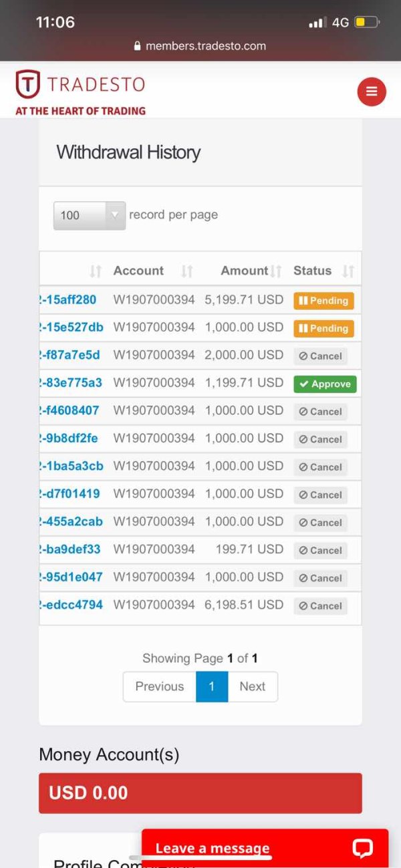
Task: Open withdrawal record ending 15aff280
Action: click(68, 299)
